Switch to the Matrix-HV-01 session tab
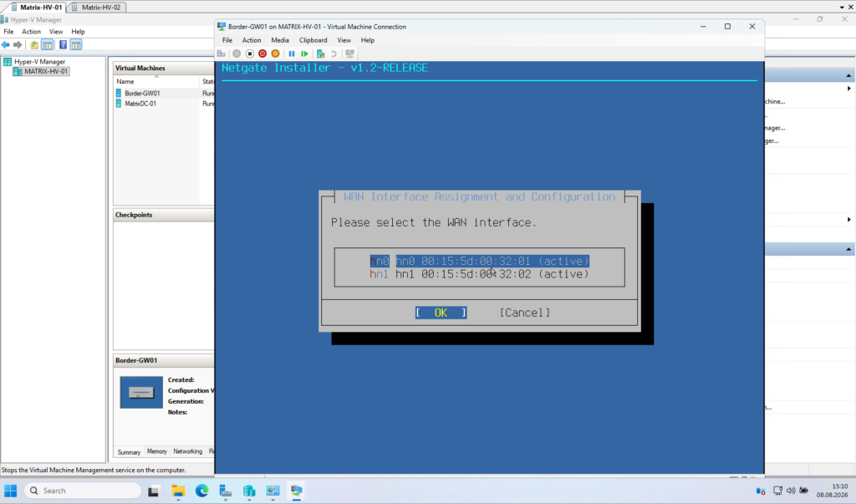Viewport: 856px width, 504px height. pos(36,7)
